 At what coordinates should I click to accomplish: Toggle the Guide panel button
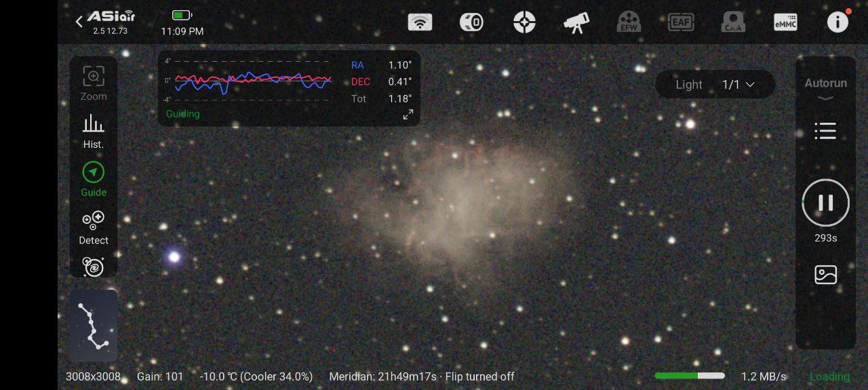94,179
